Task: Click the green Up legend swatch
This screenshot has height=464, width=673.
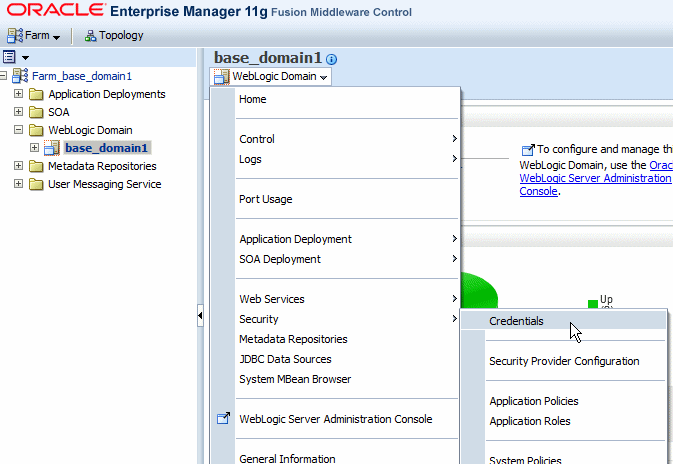Action: 593,303
